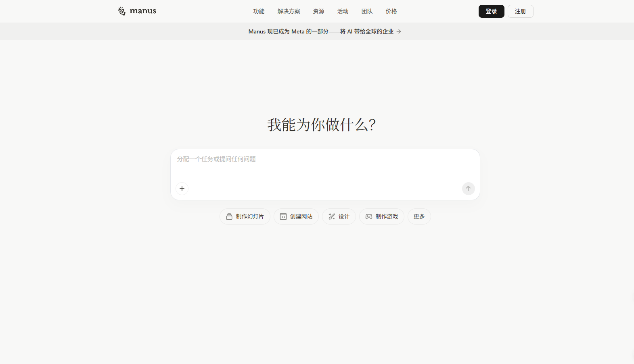Click the slides icon beside 制作幻灯片
Screen dimensions: 634x364
tap(229, 216)
